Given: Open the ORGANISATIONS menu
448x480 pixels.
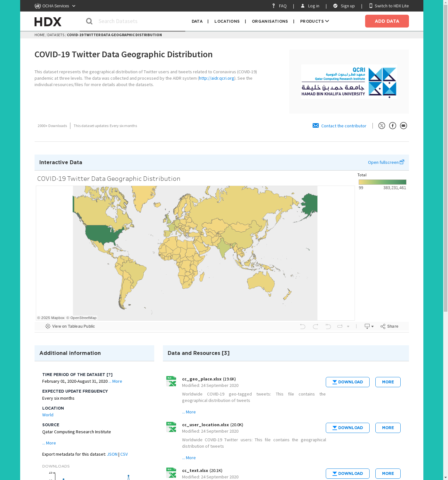Looking at the screenshot, I should (x=270, y=21).
